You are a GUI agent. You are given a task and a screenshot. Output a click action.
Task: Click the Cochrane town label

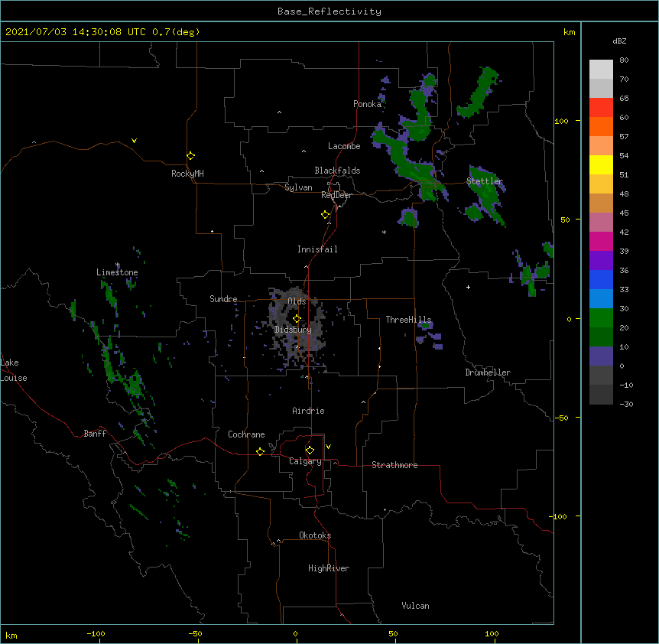pos(246,434)
